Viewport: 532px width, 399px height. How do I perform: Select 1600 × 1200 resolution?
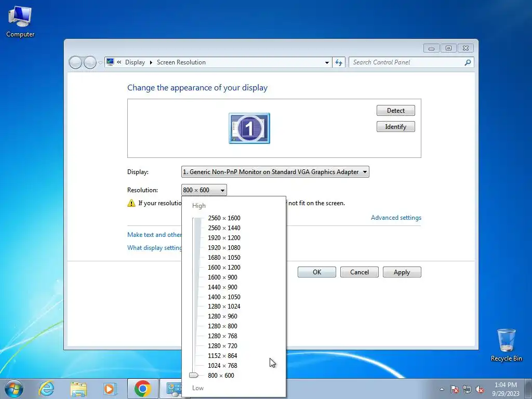click(x=224, y=268)
